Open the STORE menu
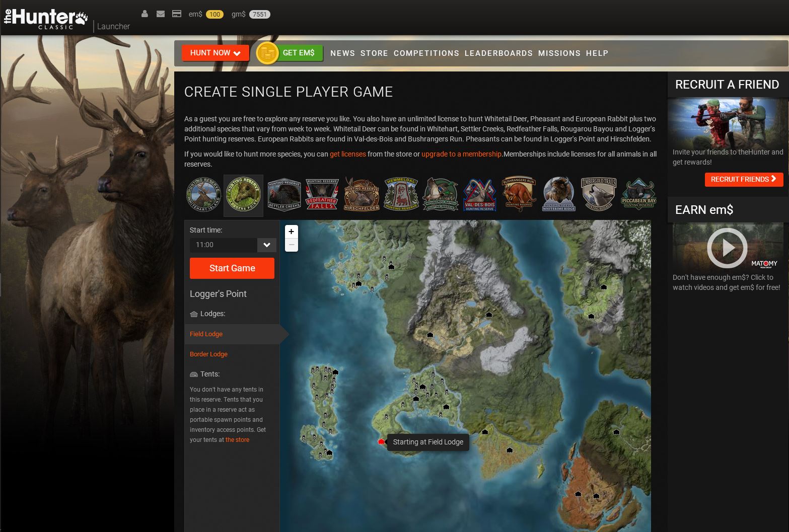The image size is (789, 532). point(374,53)
